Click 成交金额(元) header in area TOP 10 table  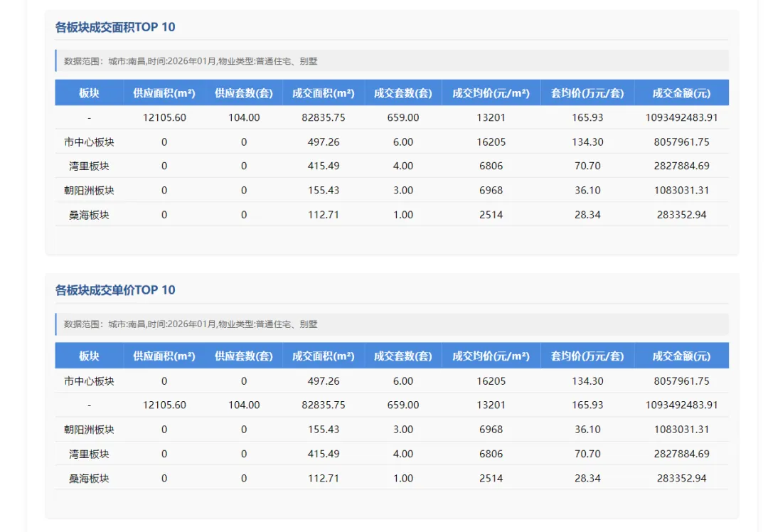pos(681,93)
